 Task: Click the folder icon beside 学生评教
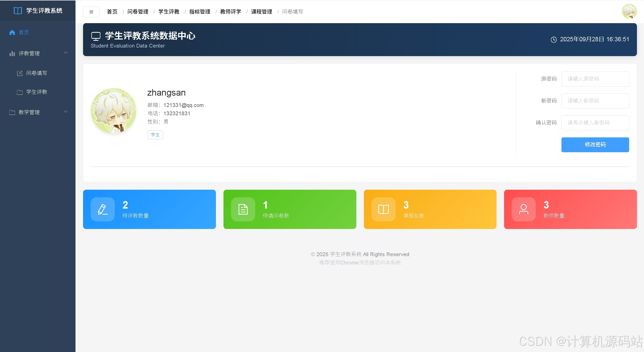(x=20, y=92)
